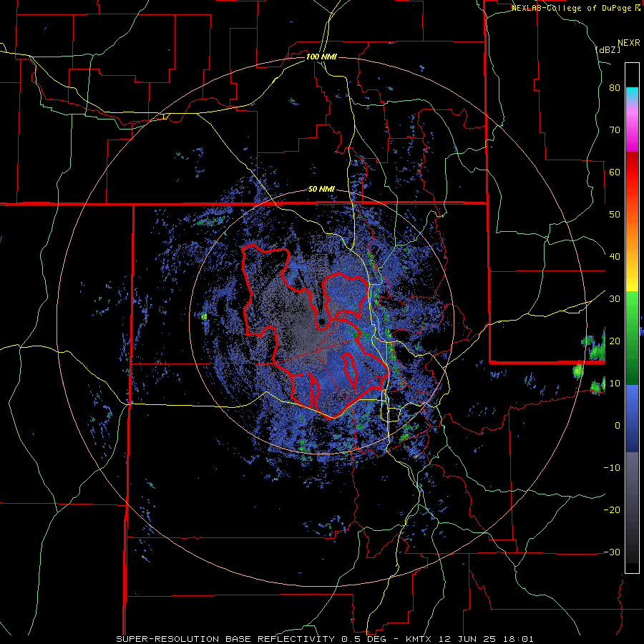Pick the cyan band atop the color bar
This screenshot has height=644, width=644.
coord(632,94)
